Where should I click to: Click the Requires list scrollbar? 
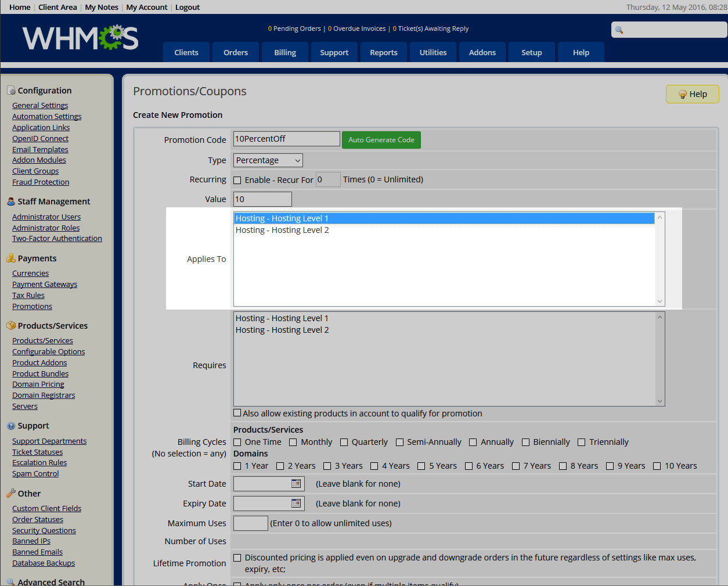click(x=659, y=359)
